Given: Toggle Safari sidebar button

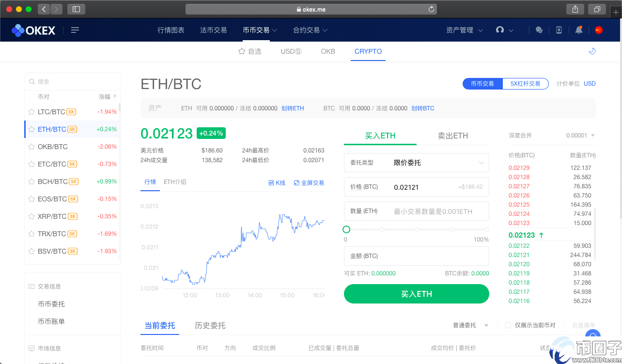Looking at the screenshot, I should [x=76, y=9].
